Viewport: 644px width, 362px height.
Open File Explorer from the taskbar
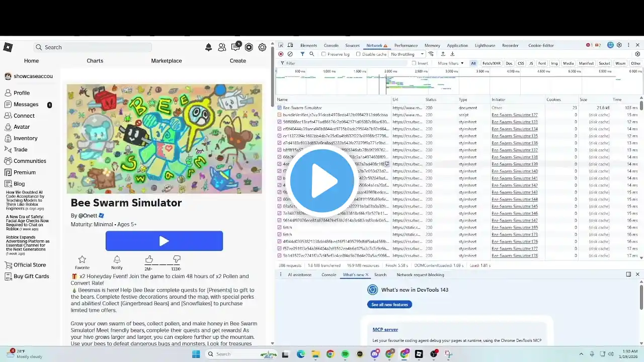[x=315, y=354]
